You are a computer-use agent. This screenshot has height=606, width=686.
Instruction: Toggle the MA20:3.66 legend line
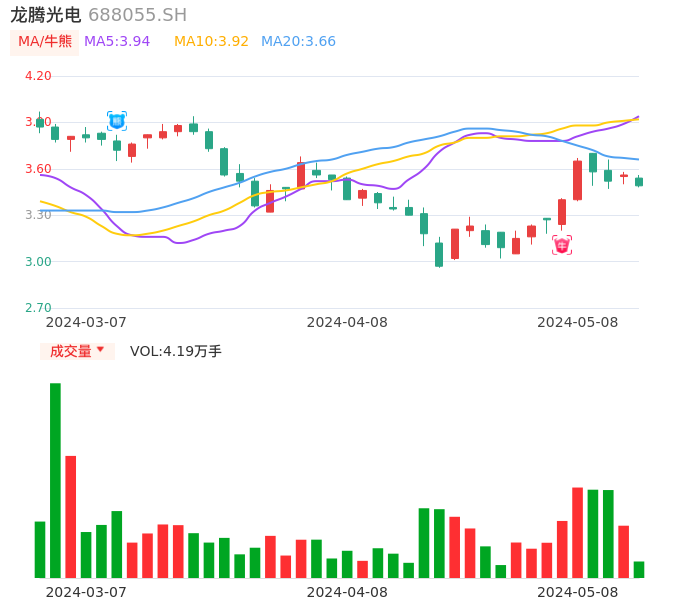298,42
